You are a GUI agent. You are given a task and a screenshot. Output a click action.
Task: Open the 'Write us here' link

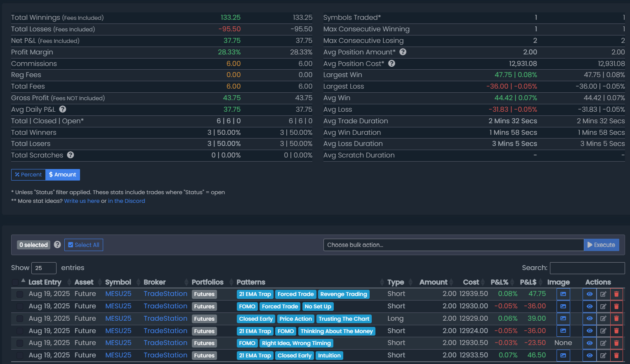[x=82, y=201]
